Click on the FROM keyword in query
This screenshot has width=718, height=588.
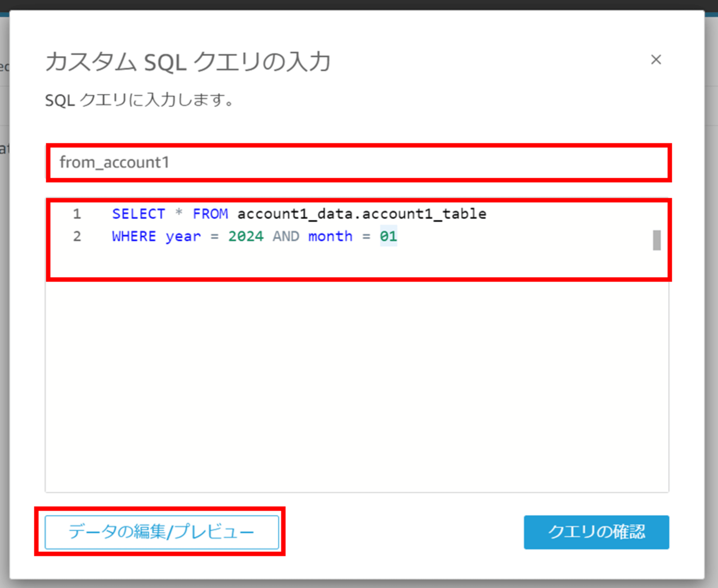209,214
